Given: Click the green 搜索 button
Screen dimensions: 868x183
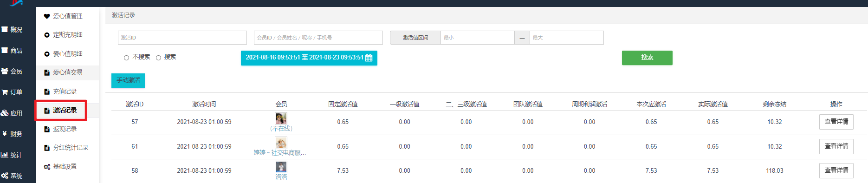Looking at the screenshot, I should [x=647, y=58].
